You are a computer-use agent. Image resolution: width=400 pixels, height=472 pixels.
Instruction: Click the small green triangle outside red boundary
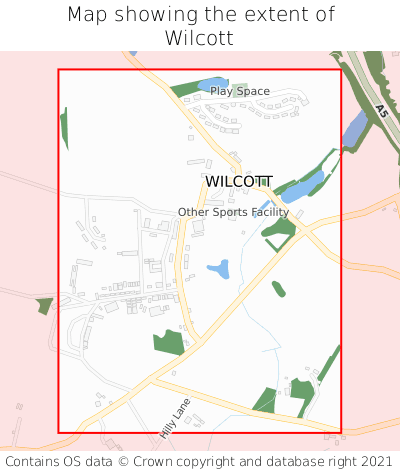pyautogui.click(x=44, y=306)
